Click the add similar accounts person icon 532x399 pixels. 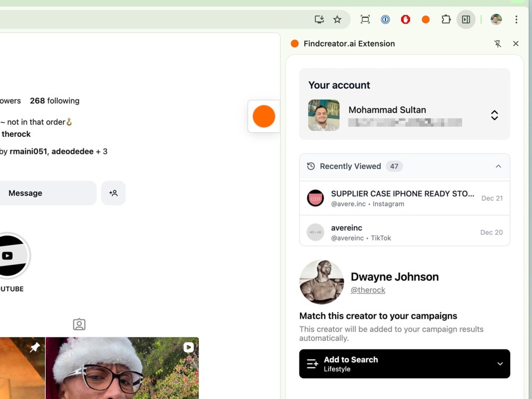coord(113,193)
